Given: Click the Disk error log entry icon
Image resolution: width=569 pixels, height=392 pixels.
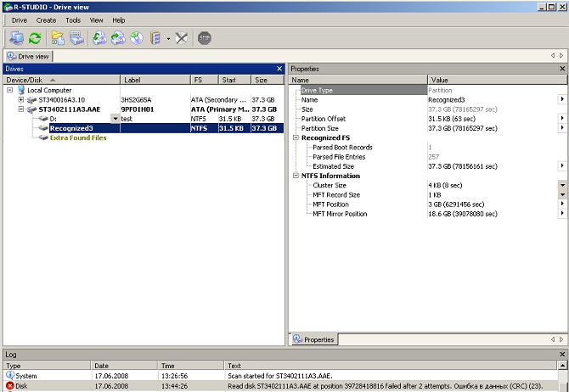Looking at the screenshot, I should (10, 386).
